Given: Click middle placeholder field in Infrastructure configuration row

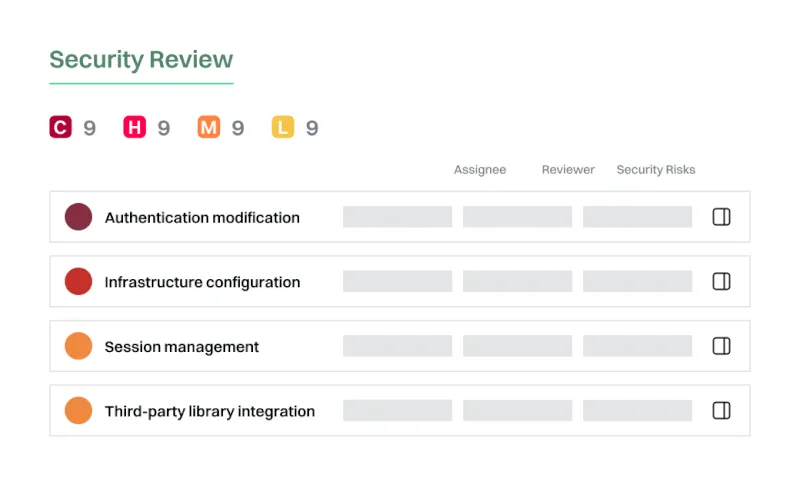Looking at the screenshot, I should (517, 281).
